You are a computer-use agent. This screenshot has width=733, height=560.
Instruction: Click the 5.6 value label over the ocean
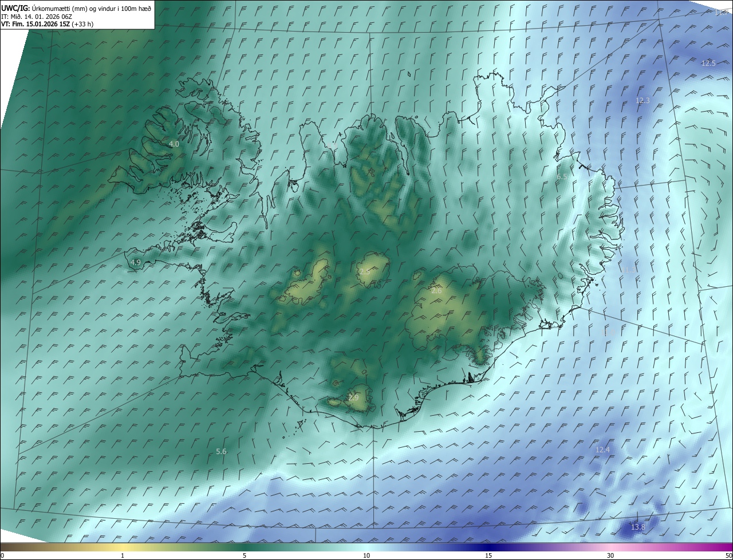pyautogui.click(x=221, y=452)
